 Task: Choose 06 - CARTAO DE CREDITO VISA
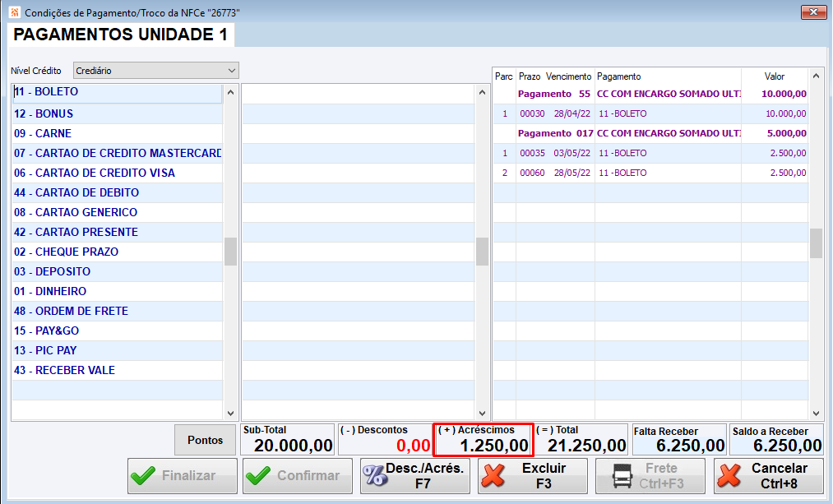coord(117,173)
